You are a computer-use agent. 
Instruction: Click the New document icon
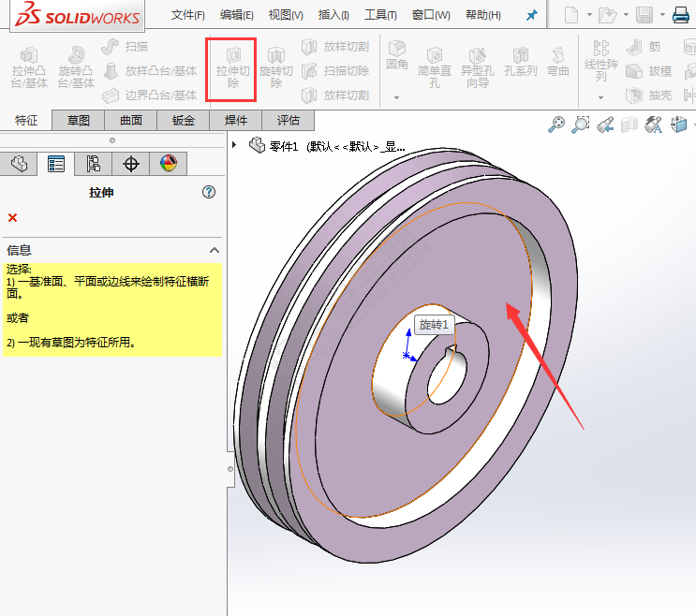[571, 15]
